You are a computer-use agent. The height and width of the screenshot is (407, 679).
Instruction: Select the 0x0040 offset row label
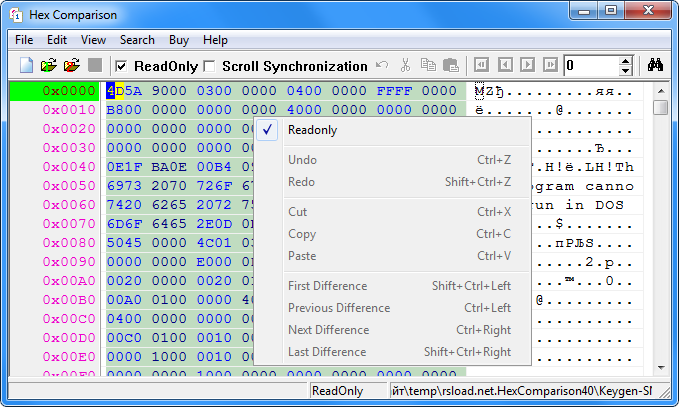click(68, 166)
